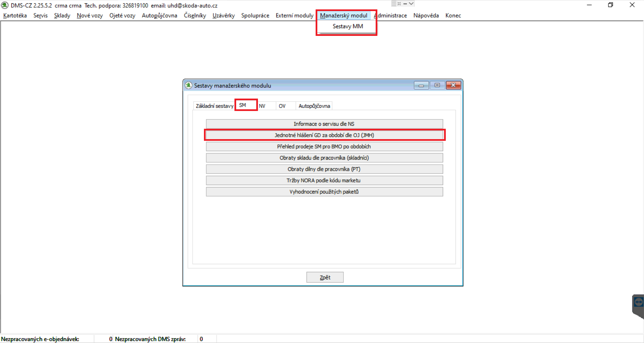644x343 pixels.
Task: Click the shrink-arrows icon in top remote toolbar
Action: click(x=399, y=4)
